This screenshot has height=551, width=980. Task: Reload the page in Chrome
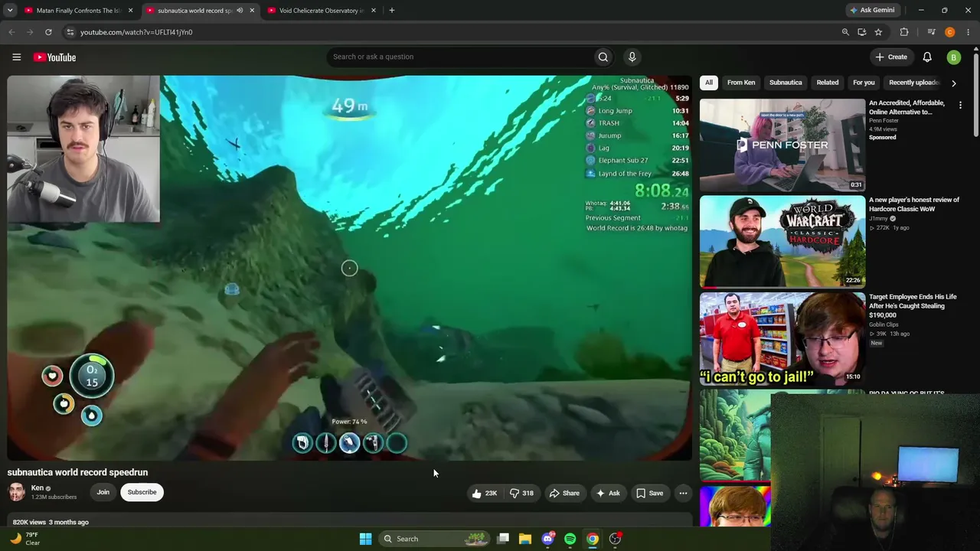(48, 32)
